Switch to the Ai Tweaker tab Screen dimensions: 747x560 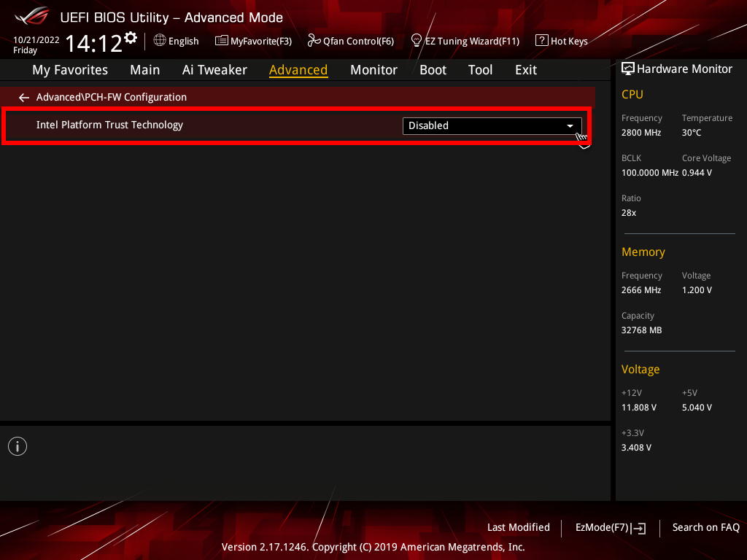pyautogui.click(x=214, y=70)
